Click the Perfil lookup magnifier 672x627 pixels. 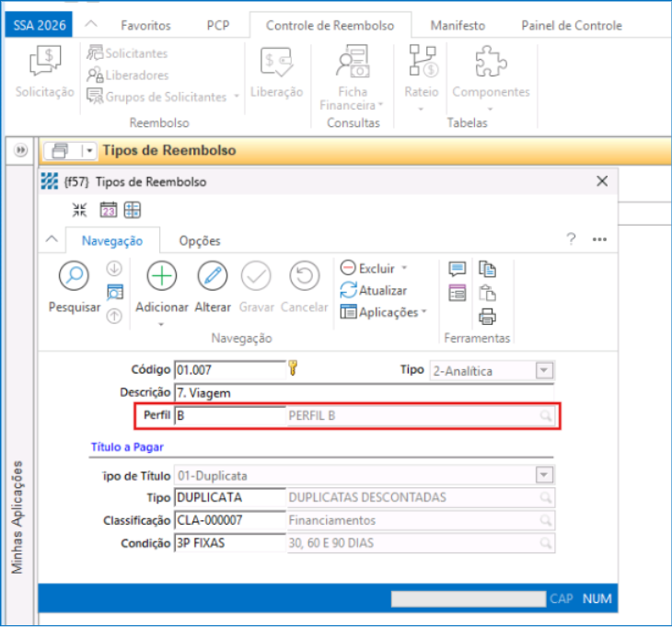546,416
